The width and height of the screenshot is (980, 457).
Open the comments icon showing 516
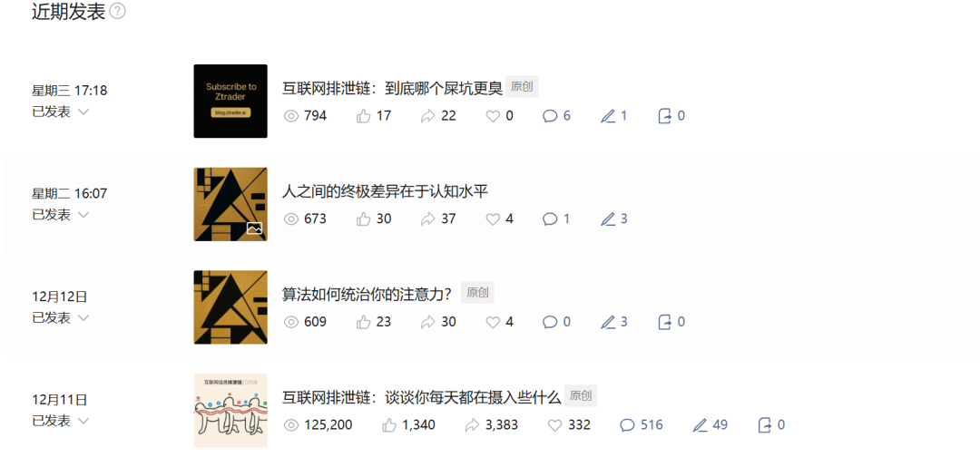[x=627, y=425]
